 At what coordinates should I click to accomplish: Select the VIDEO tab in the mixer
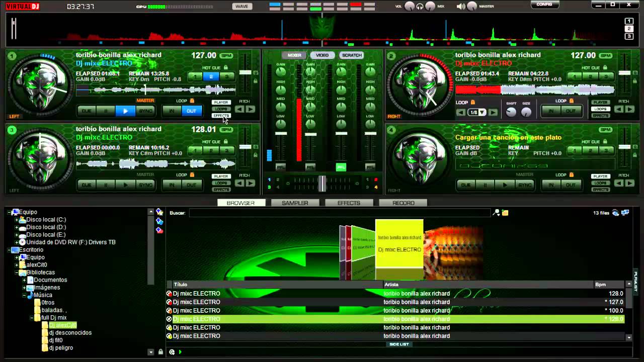[x=322, y=55]
